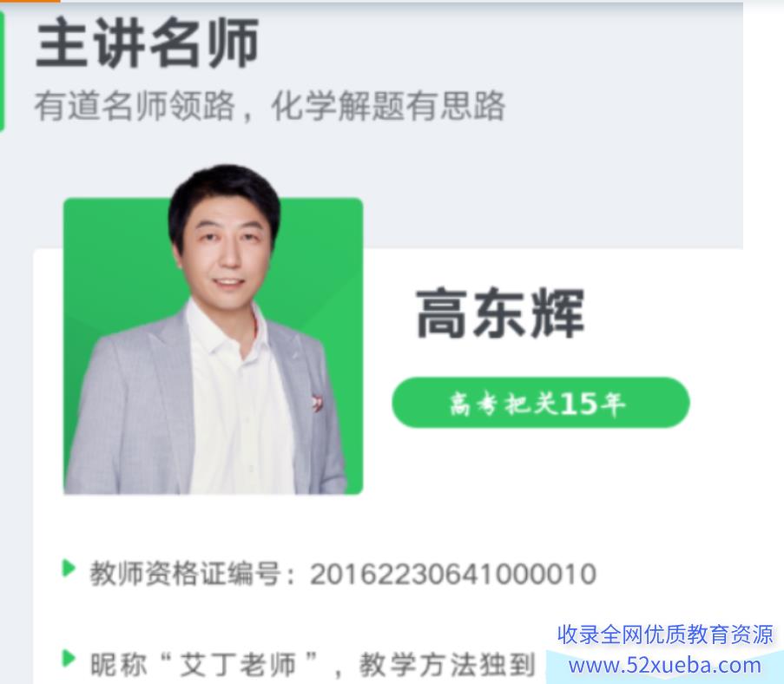The width and height of the screenshot is (784, 684).
Task: Click the green triangle bullet beside 教师资格证编号
Action: [x=69, y=569]
